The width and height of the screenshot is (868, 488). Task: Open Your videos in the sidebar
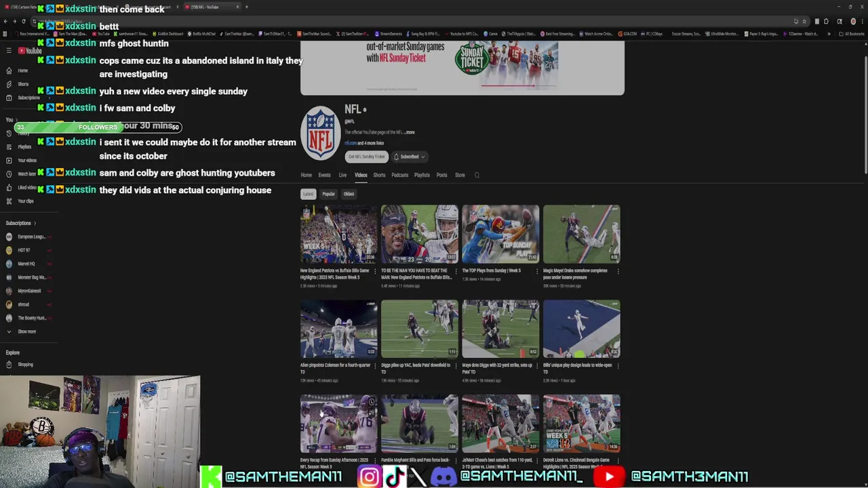pos(22,161)
